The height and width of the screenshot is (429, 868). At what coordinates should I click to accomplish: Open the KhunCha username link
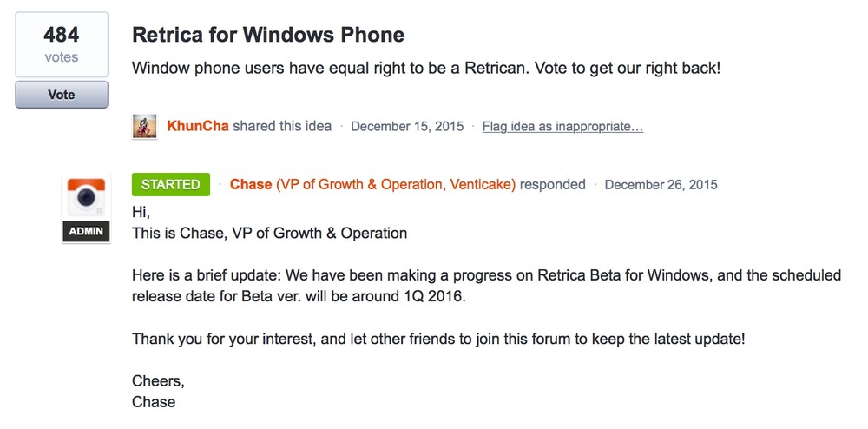pos(198,127)
